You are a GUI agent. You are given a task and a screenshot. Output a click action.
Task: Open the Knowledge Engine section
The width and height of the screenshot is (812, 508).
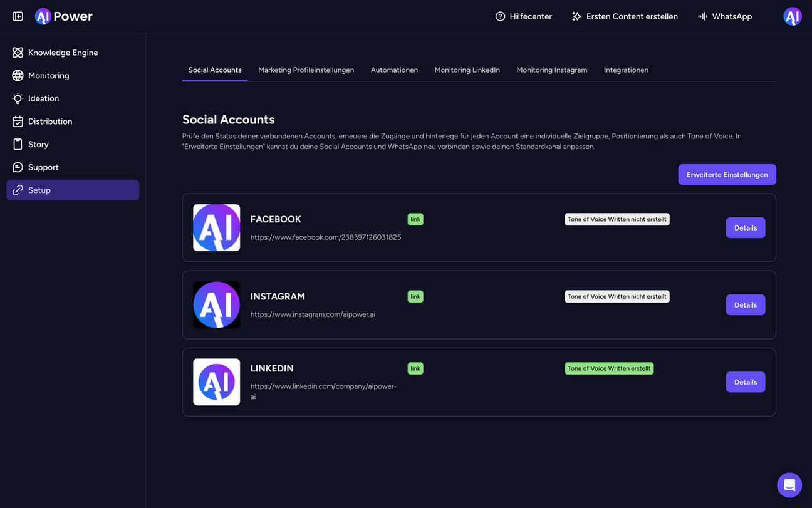[63, 52]
